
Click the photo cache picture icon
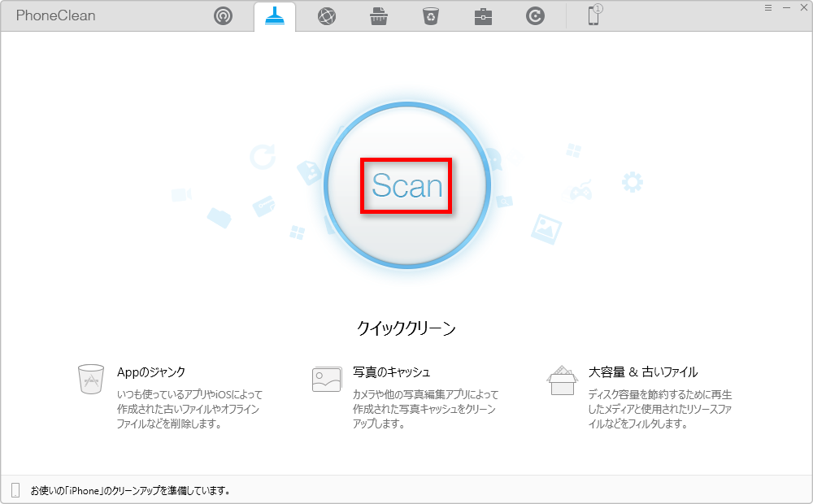tap(327, 379)
